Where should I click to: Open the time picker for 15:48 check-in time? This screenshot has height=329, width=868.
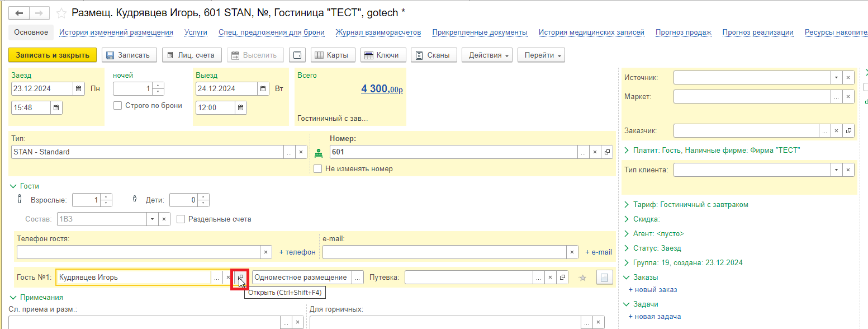pyautogui.click(x=56, y=107)
